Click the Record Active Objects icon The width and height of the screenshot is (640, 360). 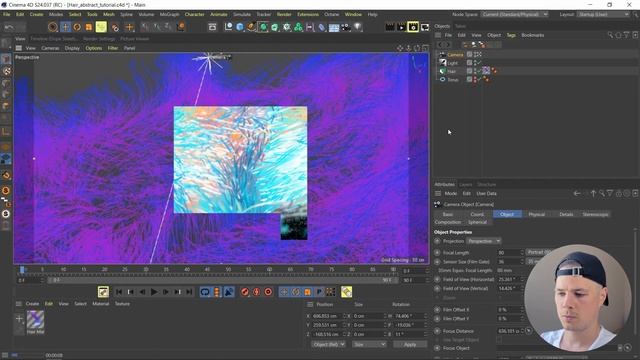pos(244,292)
